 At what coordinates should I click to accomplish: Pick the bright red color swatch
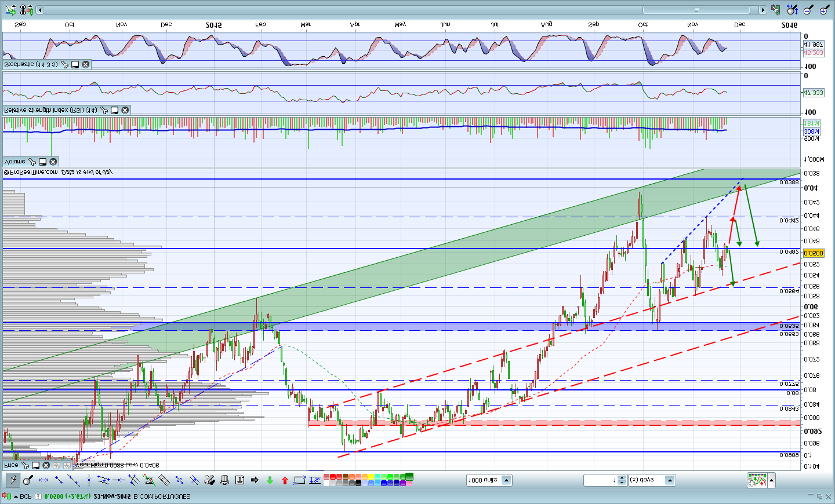(x=333, y=477)
